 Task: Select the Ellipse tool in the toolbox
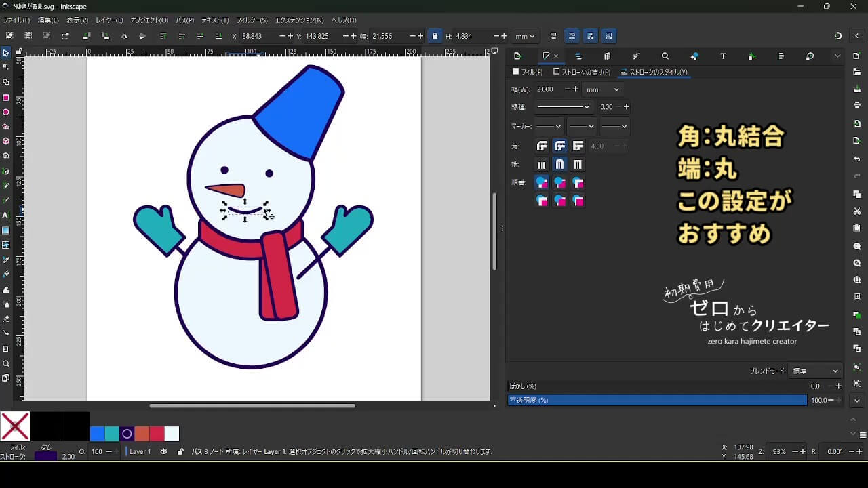click(6, 113)
